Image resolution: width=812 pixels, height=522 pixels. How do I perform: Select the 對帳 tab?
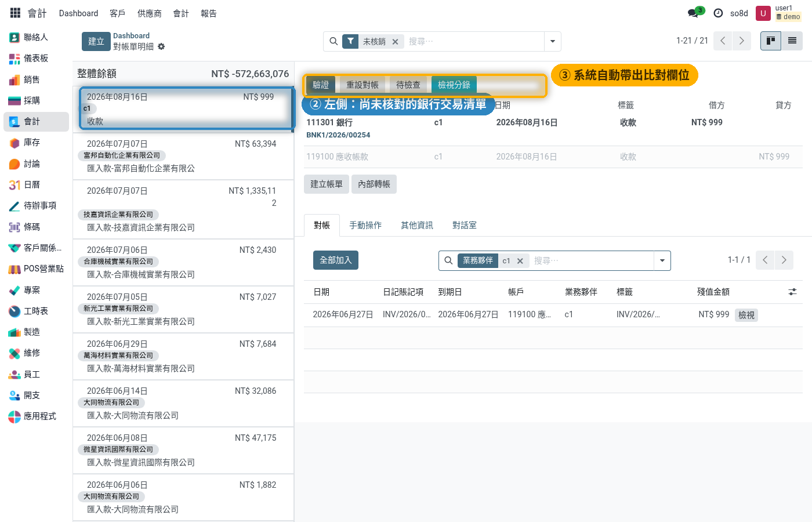322,225
